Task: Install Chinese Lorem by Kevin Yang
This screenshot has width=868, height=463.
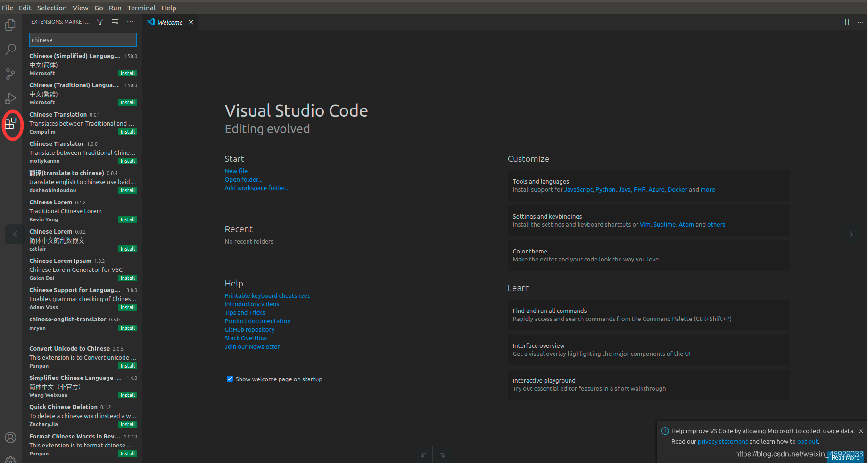Action: tap(128, 219)
